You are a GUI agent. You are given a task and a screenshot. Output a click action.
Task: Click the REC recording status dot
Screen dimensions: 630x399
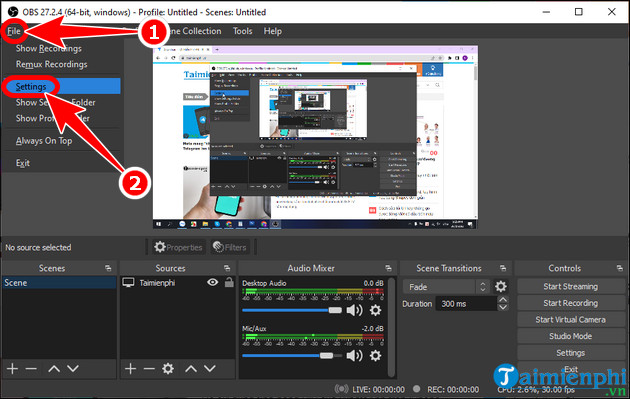(x=417, y=389)
